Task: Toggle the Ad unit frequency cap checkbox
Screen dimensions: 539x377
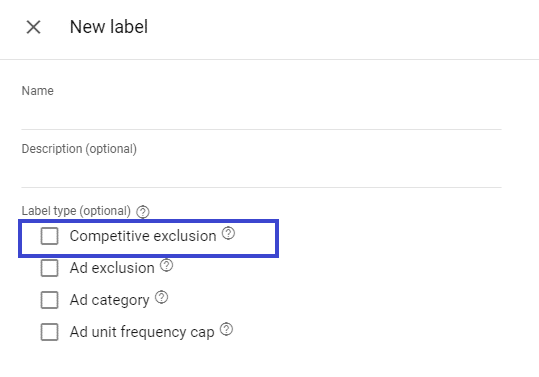Action: coord(50,332)
